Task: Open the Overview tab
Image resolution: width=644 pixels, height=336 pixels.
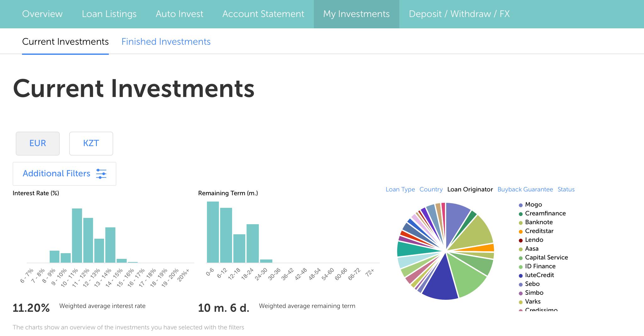Action: pyautogui.click(x=42, y=14)
